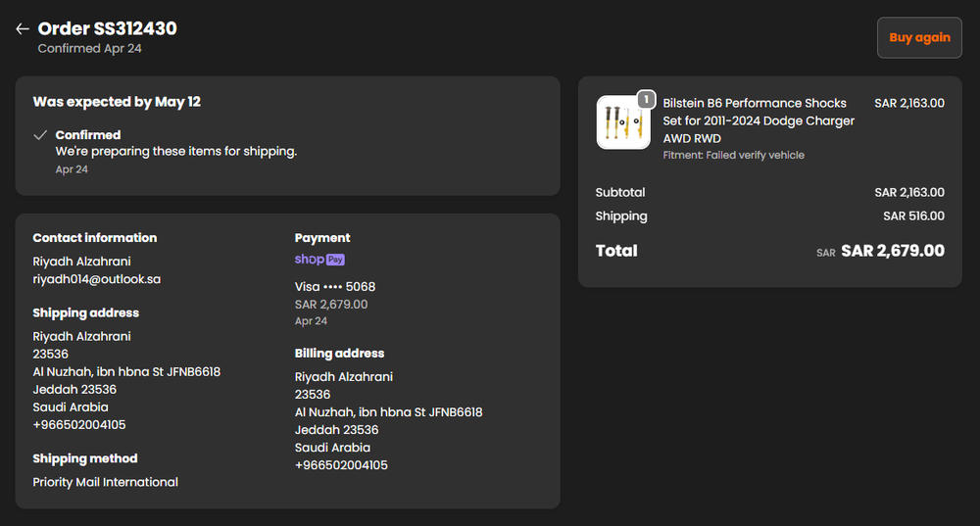980x526 pixels.
Task: Click the Billing address heading
Action: [x=339, y=354]
